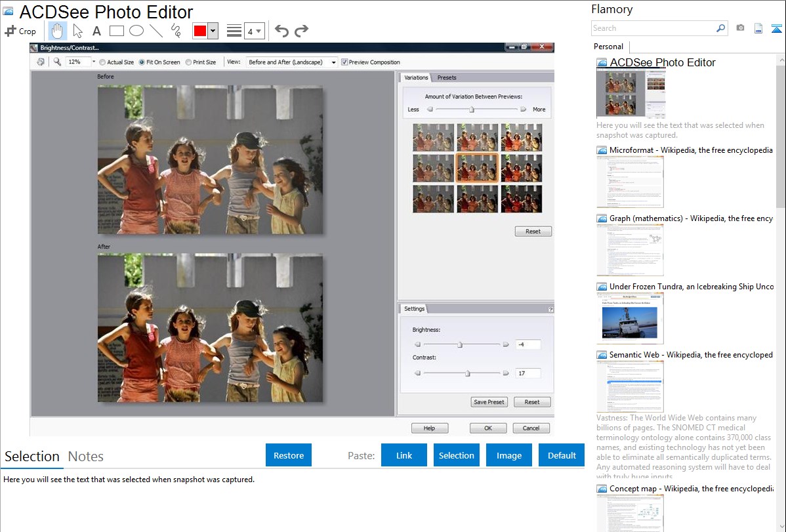Image resolution: width=786 pixels, height=532 pixels.
Task: Select the arrow pointer tool
Action: point(77,31)
